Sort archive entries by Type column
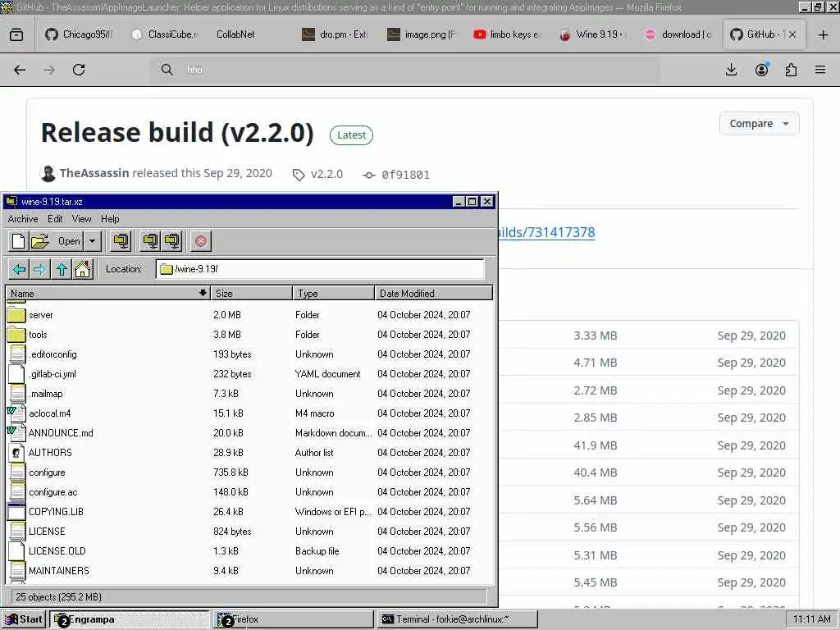 [x=333, y=293]
